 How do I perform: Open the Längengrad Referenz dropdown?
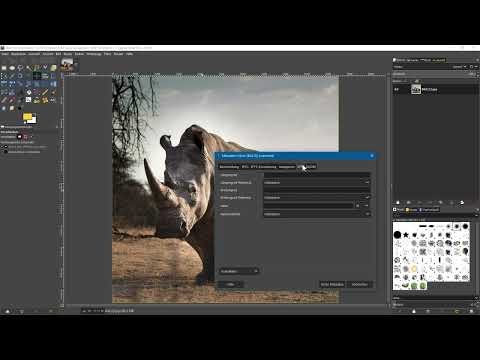pos(317,182)
